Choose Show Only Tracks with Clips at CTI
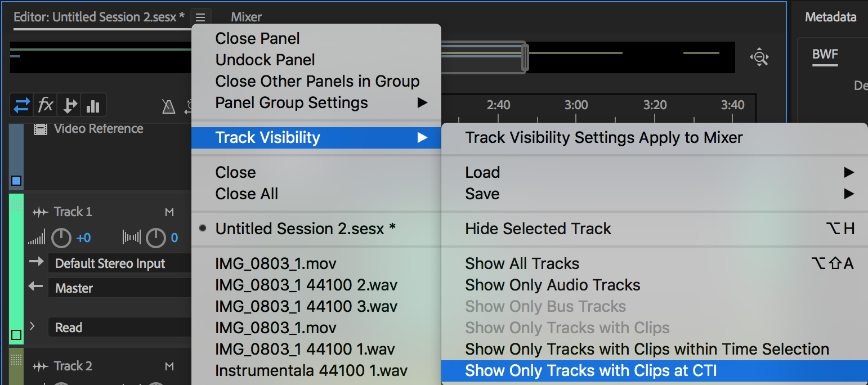 (x=590, y=370)
